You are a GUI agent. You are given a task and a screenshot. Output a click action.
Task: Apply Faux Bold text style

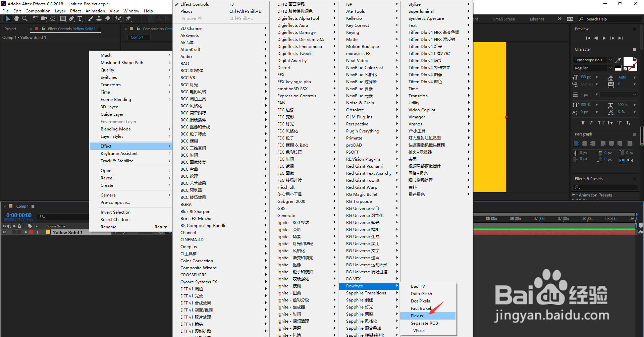tap(583, 123)
